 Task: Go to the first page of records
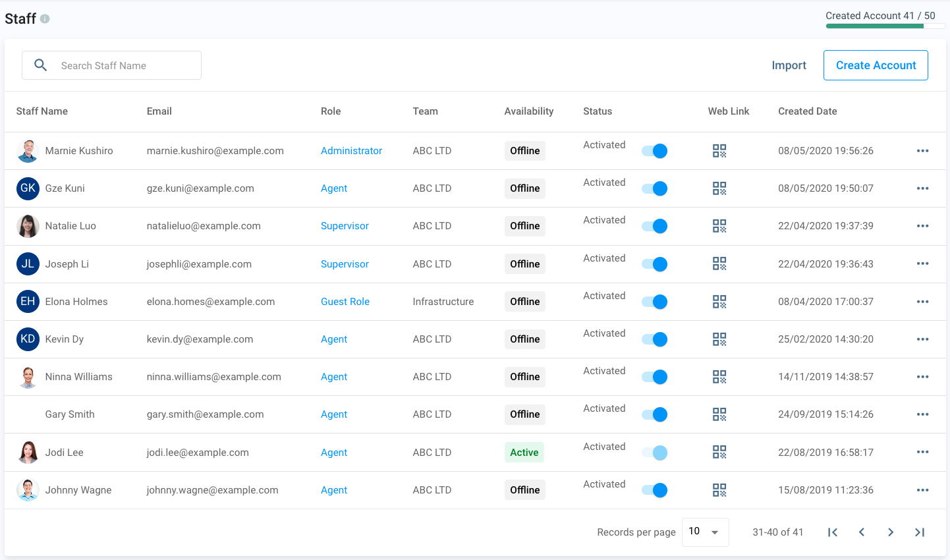833,532
